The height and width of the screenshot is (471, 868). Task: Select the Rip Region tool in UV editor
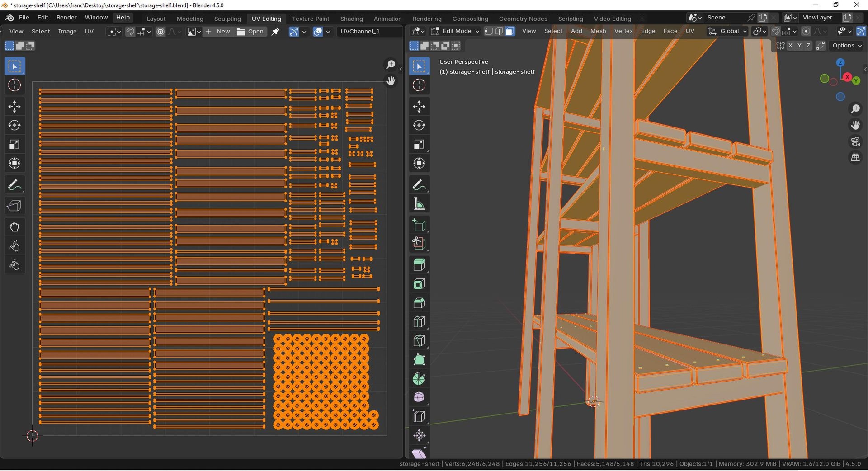click(x=14, y=206)
